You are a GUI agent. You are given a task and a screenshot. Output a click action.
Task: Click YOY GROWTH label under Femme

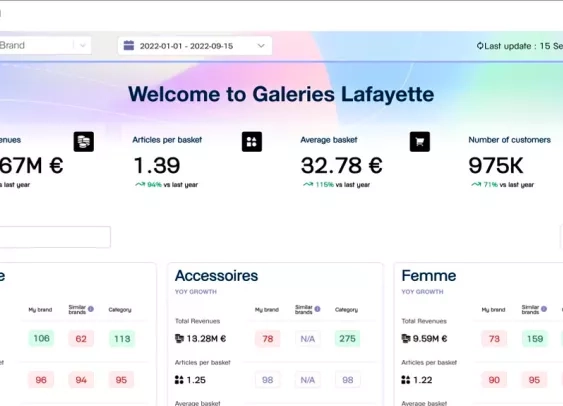click(x=422, y=292)
